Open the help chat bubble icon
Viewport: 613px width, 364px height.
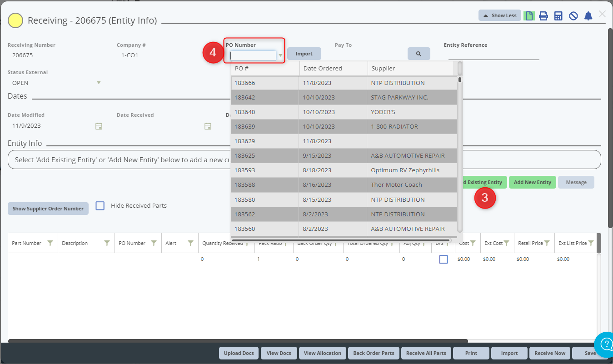(x=605, y=344)
